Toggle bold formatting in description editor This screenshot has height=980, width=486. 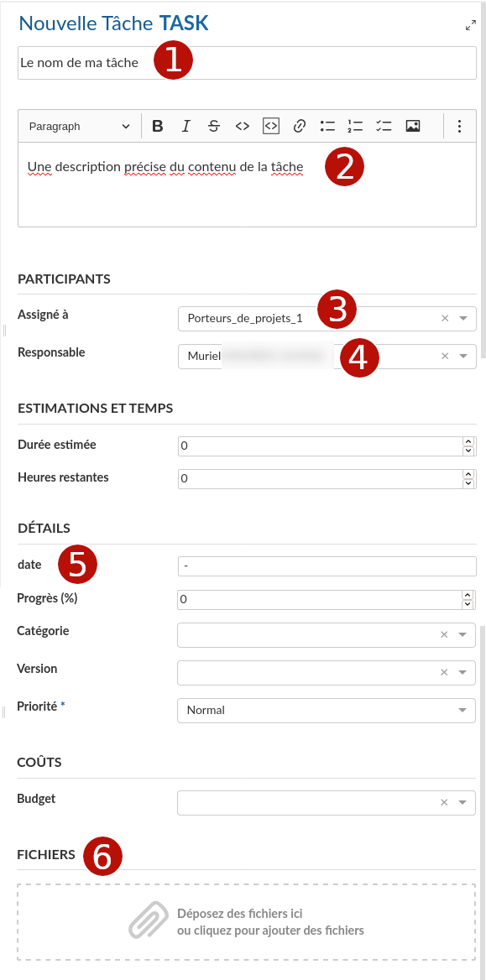pyautogui.click(x=158, y=126)
